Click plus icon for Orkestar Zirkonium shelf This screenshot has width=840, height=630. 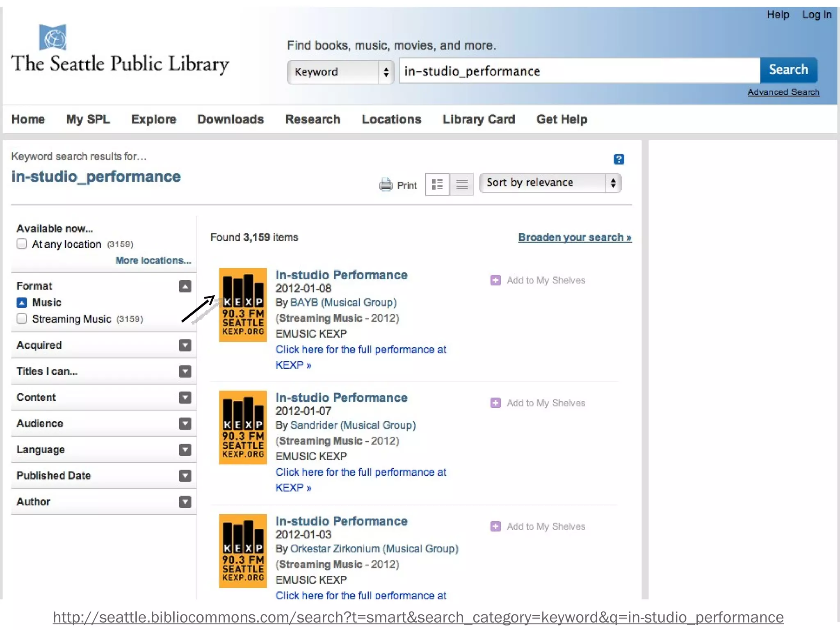coord(495,526)
